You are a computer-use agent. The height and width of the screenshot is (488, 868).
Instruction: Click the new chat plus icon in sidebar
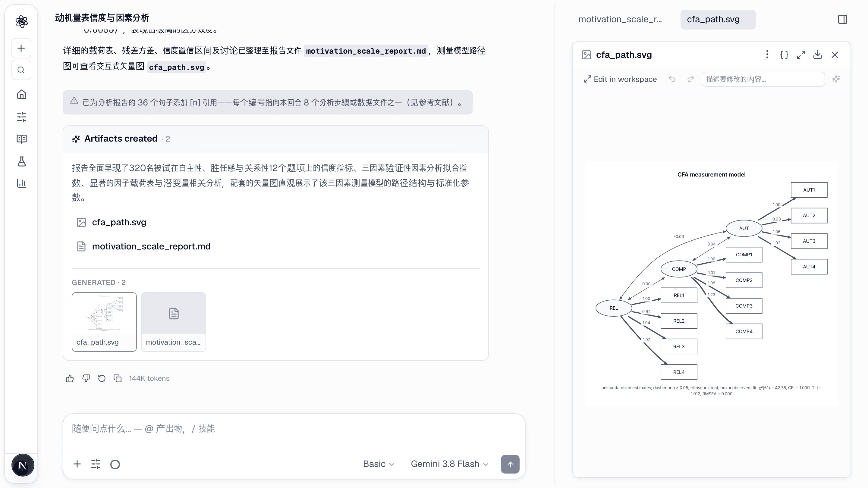[21, 48]
